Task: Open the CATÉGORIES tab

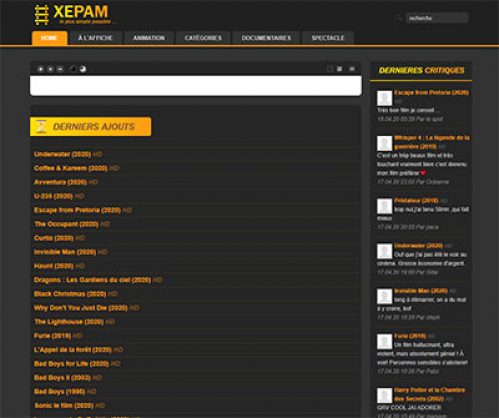Action: pyautogui.click(x=203, y=38)
